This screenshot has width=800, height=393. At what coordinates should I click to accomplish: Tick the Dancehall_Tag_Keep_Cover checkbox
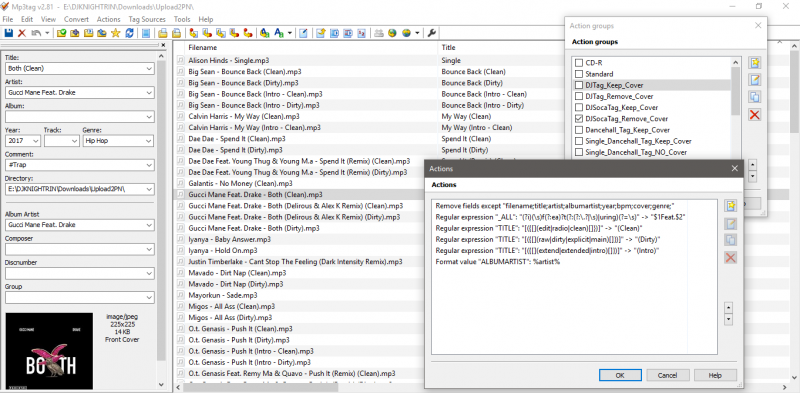click(x=579, y=130)
